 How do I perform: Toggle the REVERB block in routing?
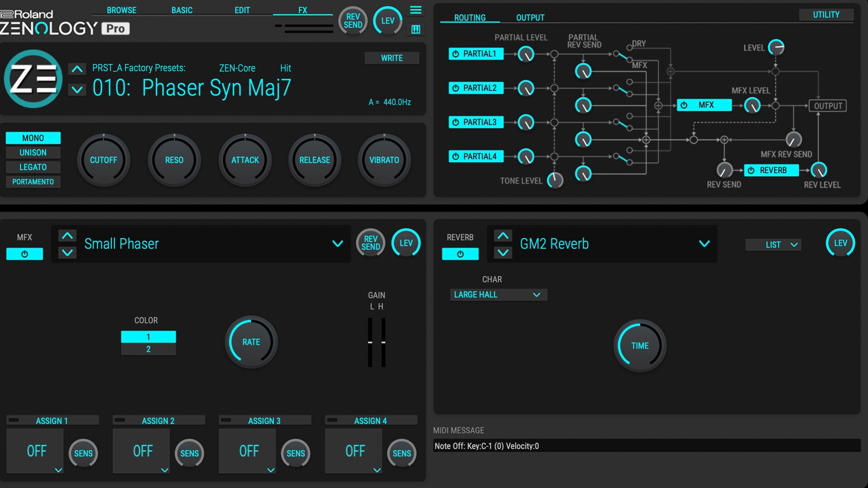click(771, 170)
